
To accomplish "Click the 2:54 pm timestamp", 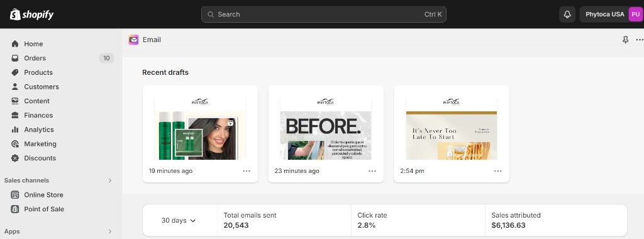I will click(412, 171).
